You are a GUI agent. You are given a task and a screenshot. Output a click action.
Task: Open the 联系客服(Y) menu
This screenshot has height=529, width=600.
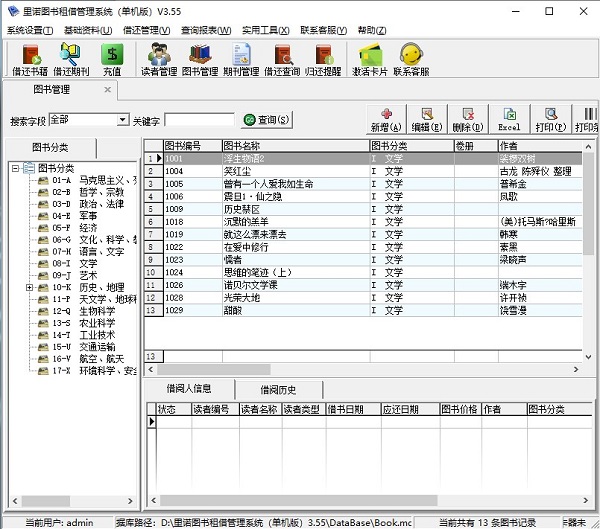coord(323,30)
